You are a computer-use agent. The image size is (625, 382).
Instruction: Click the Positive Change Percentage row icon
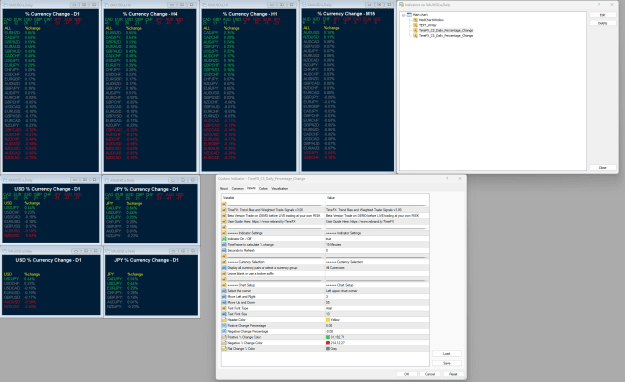coord(224,326)
